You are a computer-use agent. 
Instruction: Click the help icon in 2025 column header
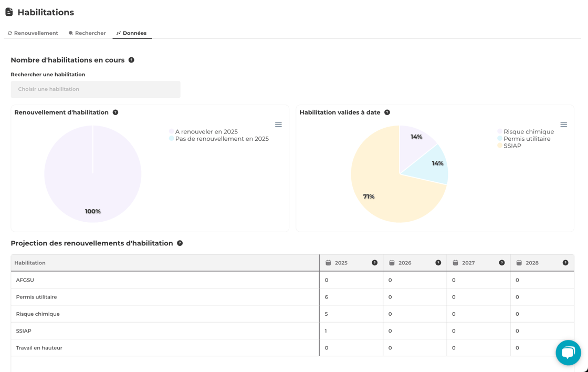tap(374, 263)
